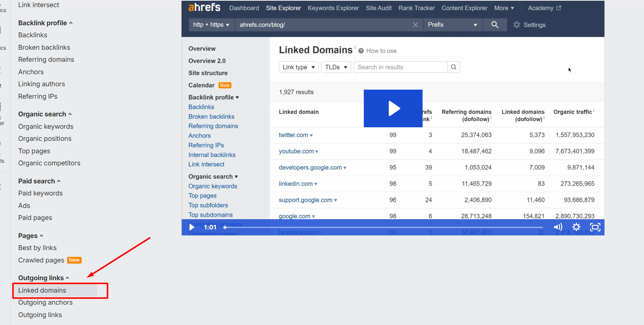Open Settings via the gear icon
This screenshot has width=644, height=325.
click(x=517, y=25)
